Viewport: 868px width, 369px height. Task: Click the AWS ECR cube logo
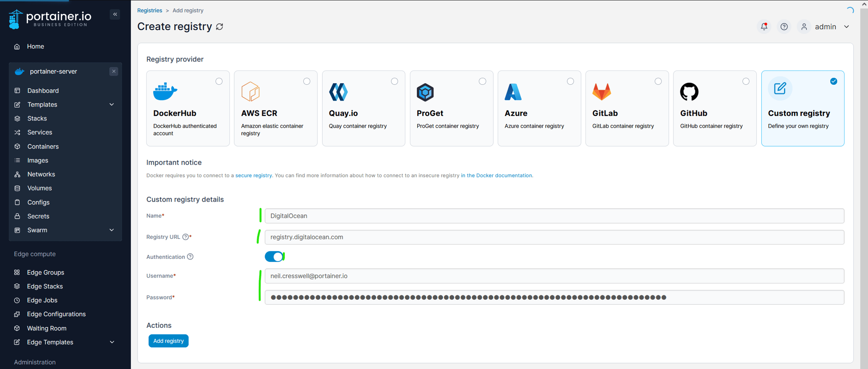[250, 91]
